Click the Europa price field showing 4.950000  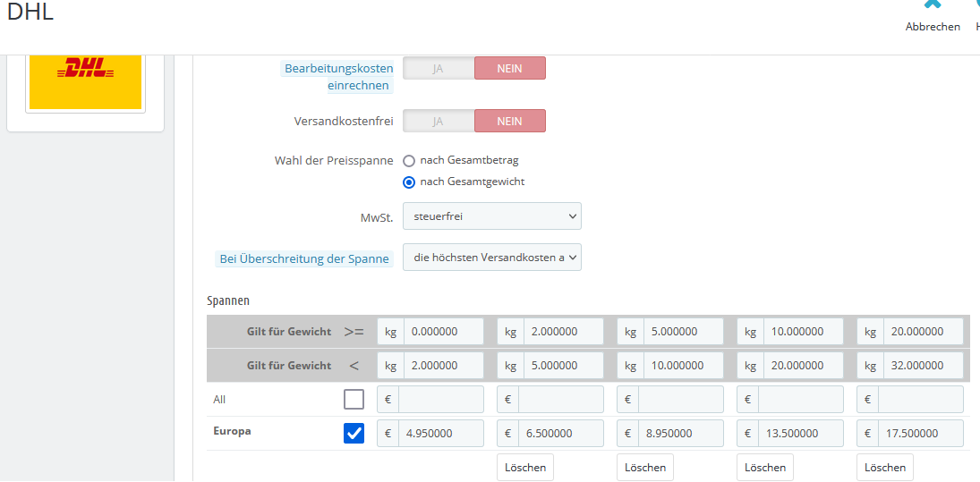click(x=441, y=434)
